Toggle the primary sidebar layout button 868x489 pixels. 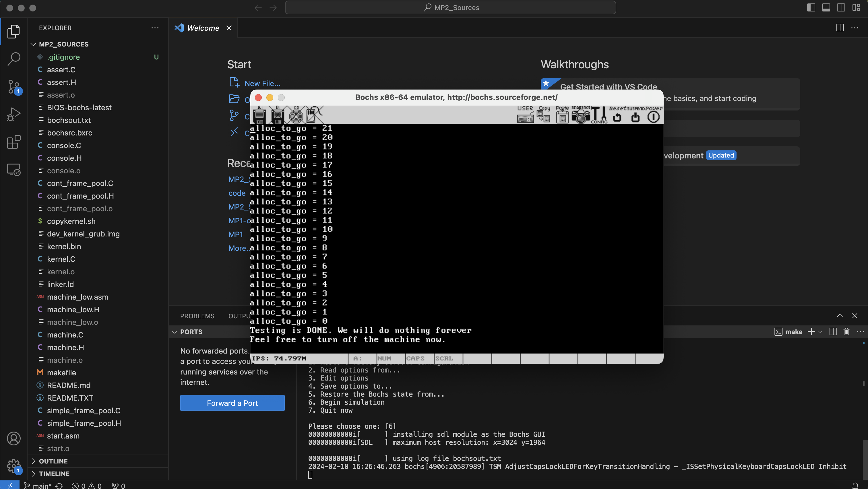coord(811,7)
